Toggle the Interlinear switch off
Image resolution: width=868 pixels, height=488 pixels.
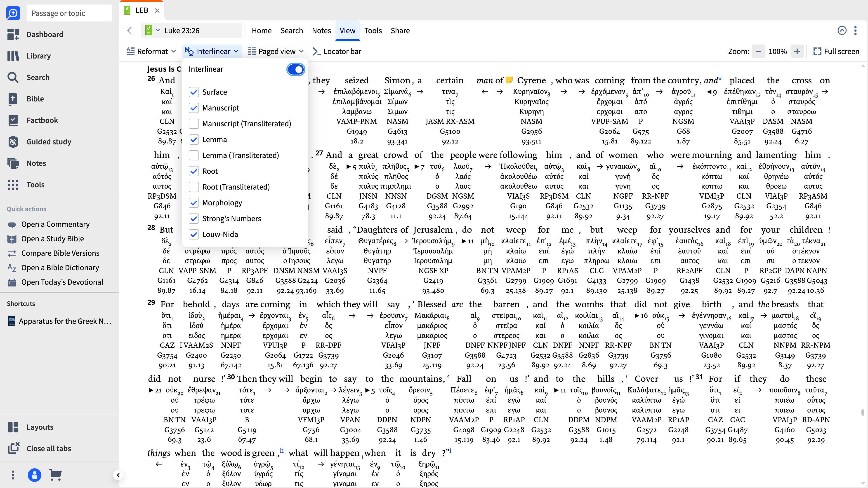point(295,69)
